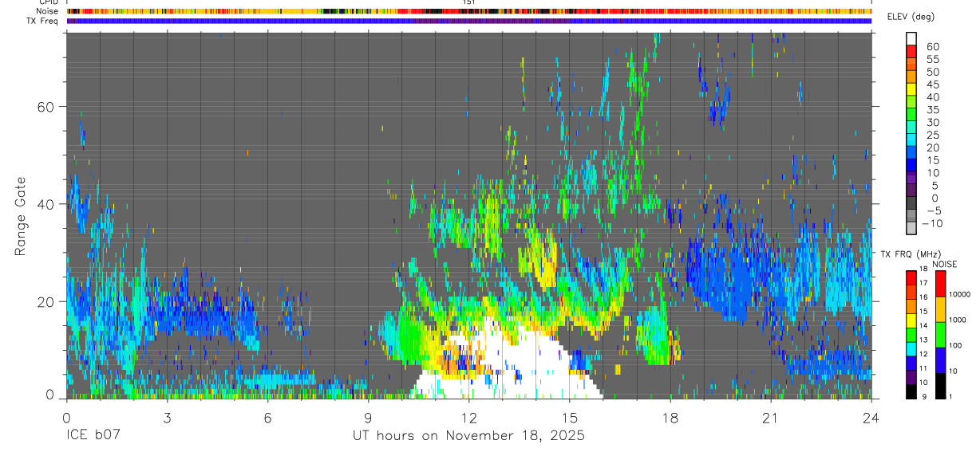Pick the blue 10–15 segment in ELEV colorbar
The height and width of the screenshot is (452, 980).
[911, 166]
